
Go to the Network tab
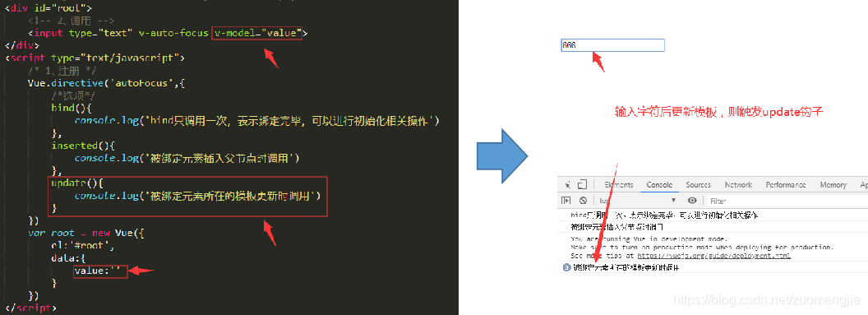[x=738, y=185]
